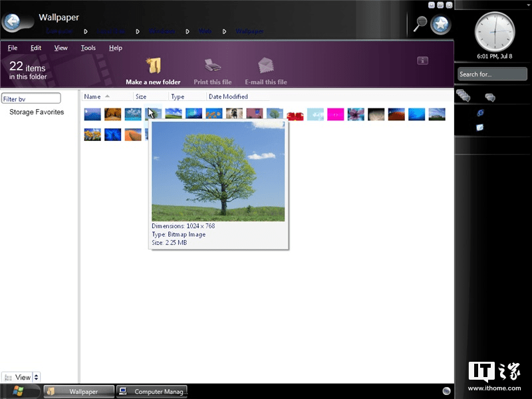Open the File menu
The width and height of the screenshot is (532, 399).
pos(12,47)
